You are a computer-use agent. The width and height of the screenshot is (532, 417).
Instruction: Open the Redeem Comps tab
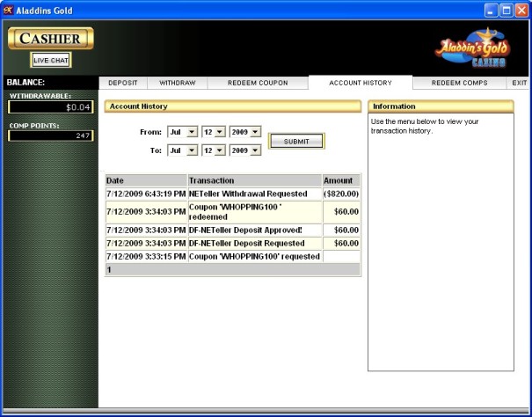pos(459,83)
